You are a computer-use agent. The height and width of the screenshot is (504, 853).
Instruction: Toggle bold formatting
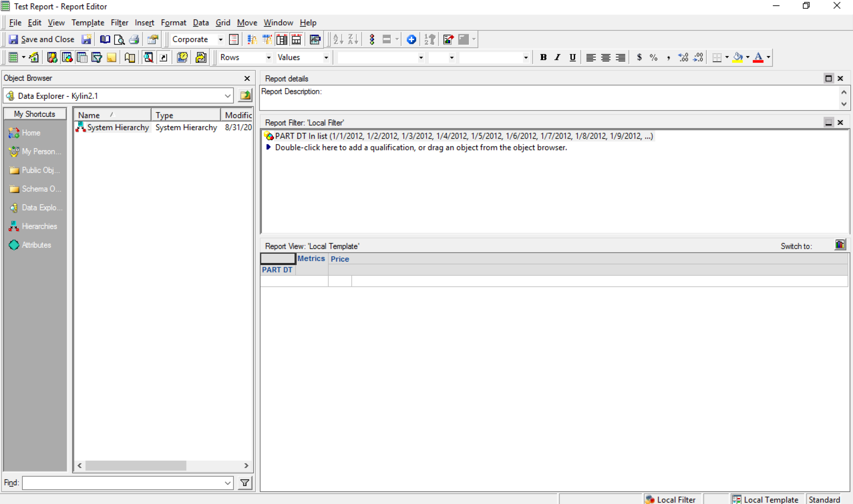click(543, 57)
